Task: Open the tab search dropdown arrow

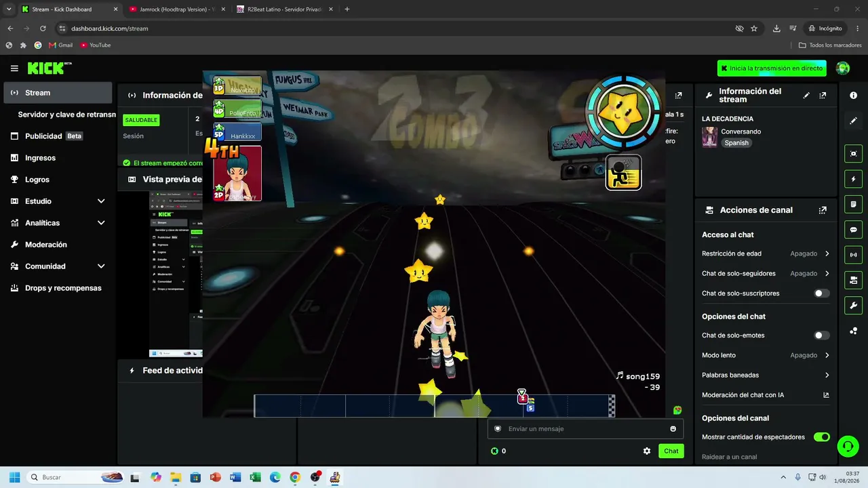Action: (x=9, y=9)
